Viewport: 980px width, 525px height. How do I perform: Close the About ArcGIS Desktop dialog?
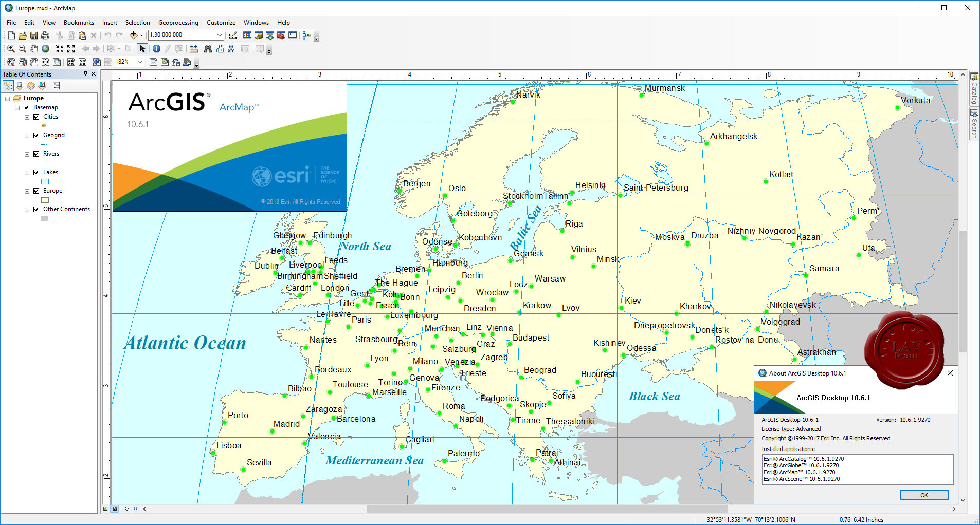tap(950, 373)
